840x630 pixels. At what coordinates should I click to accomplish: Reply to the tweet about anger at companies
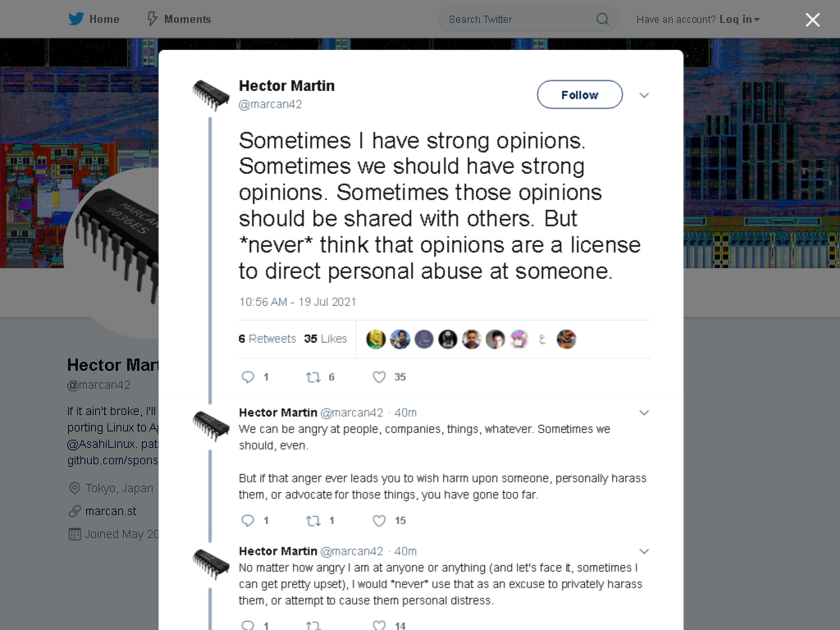click(x=248, y=521)
